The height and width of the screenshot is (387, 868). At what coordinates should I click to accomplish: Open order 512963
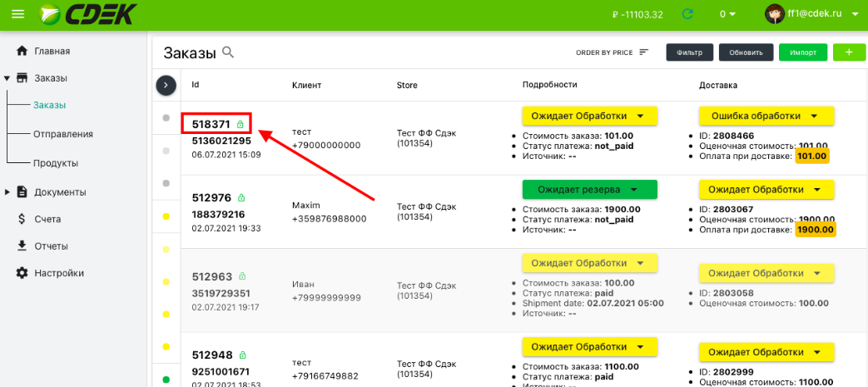coord(211,276)
